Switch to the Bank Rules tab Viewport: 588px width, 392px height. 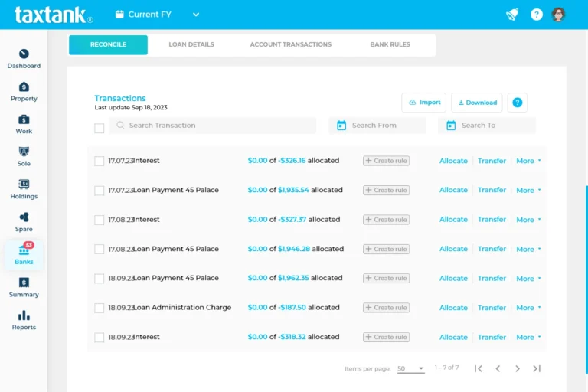pyautogui.click(x=390, y=44)
